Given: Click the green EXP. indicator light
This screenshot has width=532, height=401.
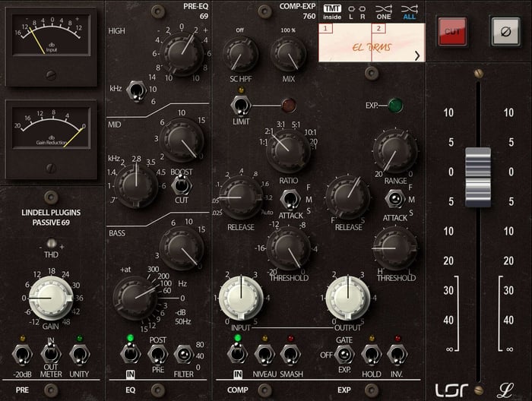Looking at the screenshot, I should tap(395, 106).
